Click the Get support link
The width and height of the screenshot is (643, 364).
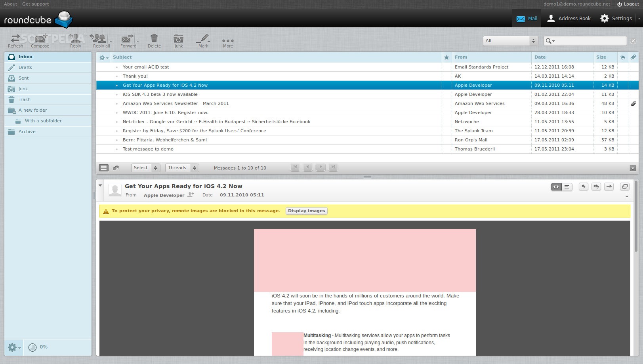coord(36,4)
